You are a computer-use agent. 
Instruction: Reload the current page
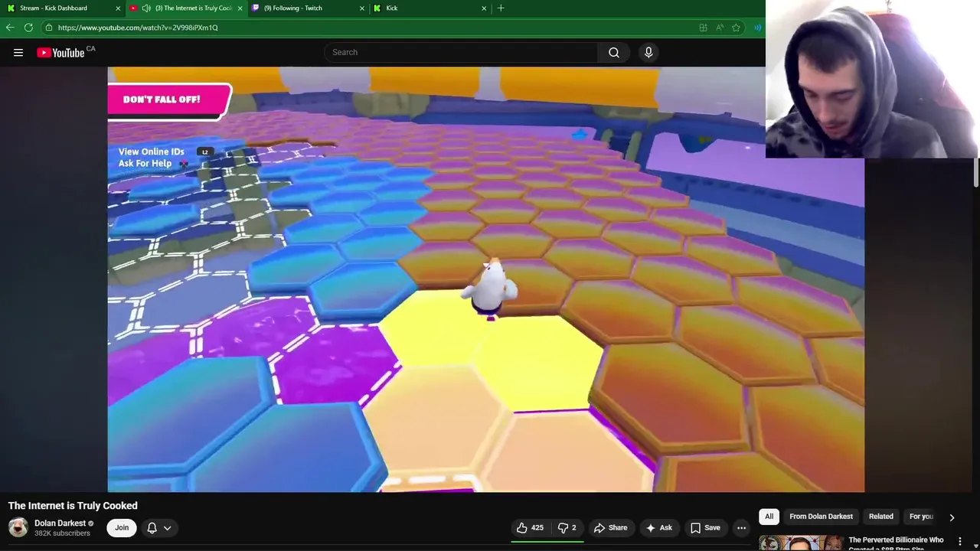[28, 28]
